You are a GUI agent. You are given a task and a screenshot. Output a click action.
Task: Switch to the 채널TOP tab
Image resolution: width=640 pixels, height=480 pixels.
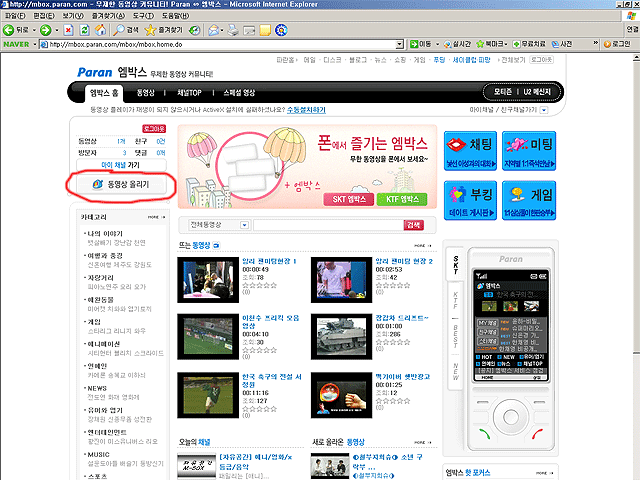[189, 93]
